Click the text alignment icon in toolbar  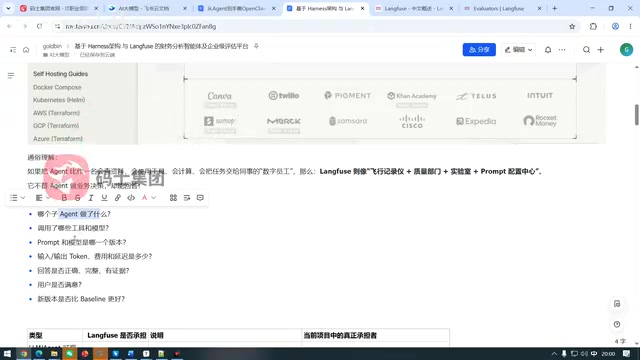39,198
